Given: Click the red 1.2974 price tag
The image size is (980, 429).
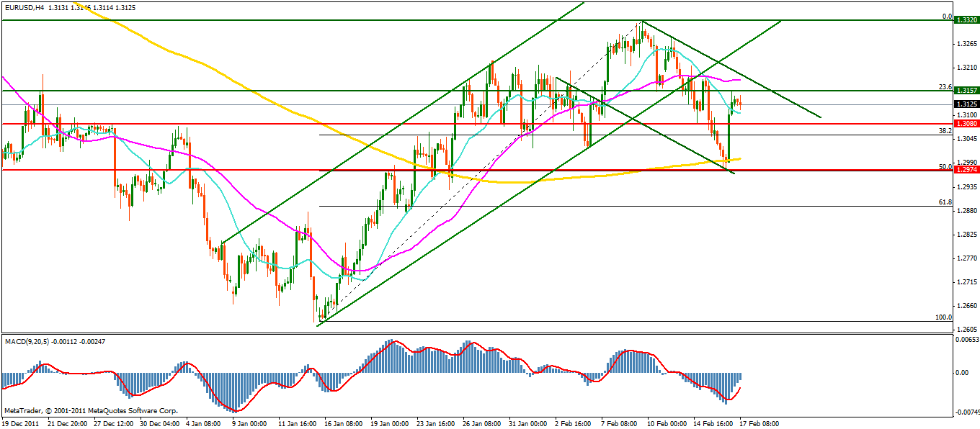Looking at the screenshot, I should coord(966,170).
